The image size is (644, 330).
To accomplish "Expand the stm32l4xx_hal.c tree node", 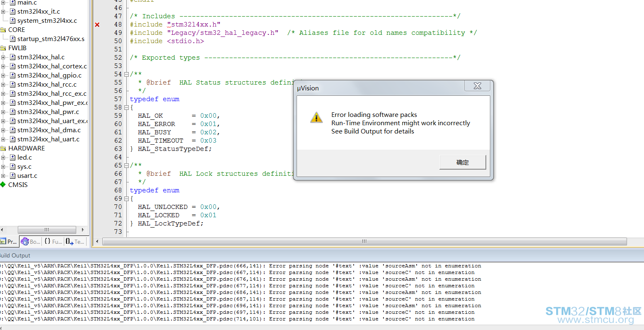I will click(3, 57).
